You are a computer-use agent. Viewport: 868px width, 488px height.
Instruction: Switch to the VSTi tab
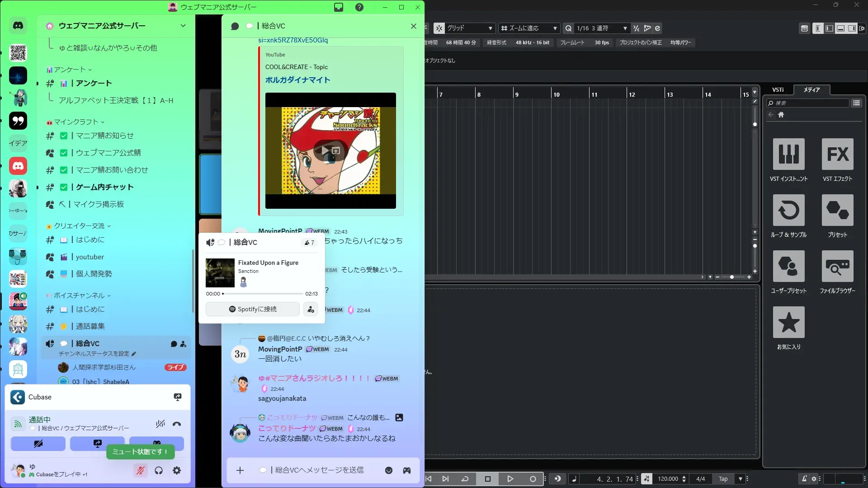[778, 90]
